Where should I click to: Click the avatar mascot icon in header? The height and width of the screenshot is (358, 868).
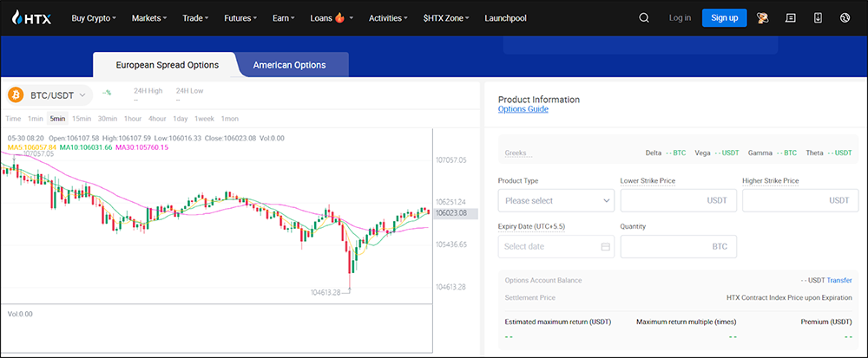(x=763, y=17)
